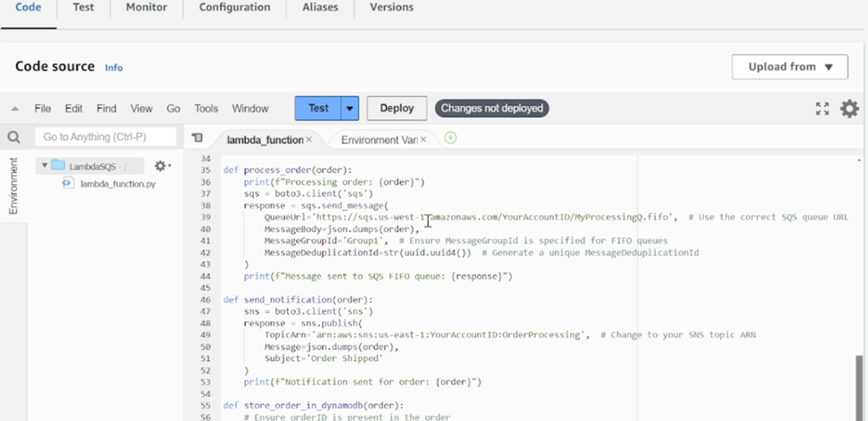This screenshot has width=868, height=421.
Task: Go to the Configuration tab
Action: [x=234, y=8]
